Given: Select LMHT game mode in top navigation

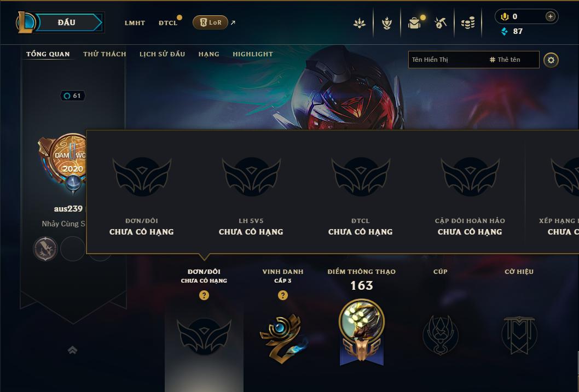Looking at the screenshot, I should [x=135, y=23].
